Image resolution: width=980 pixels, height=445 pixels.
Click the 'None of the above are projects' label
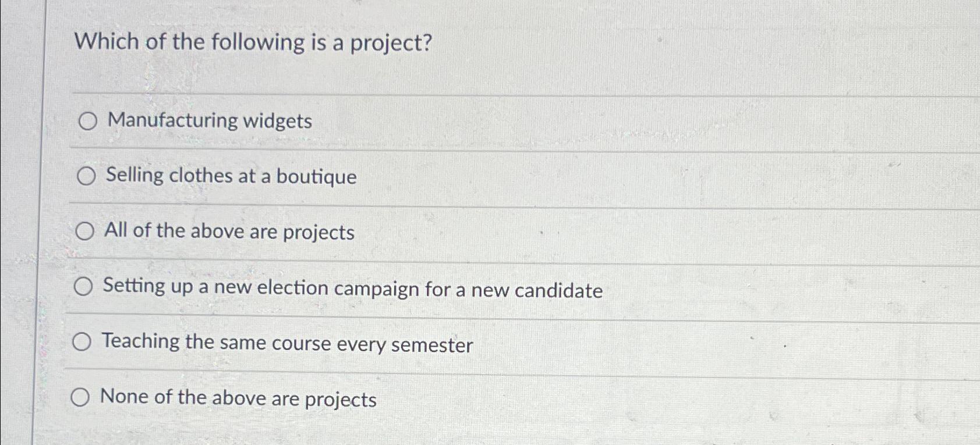tap(238, 398)
